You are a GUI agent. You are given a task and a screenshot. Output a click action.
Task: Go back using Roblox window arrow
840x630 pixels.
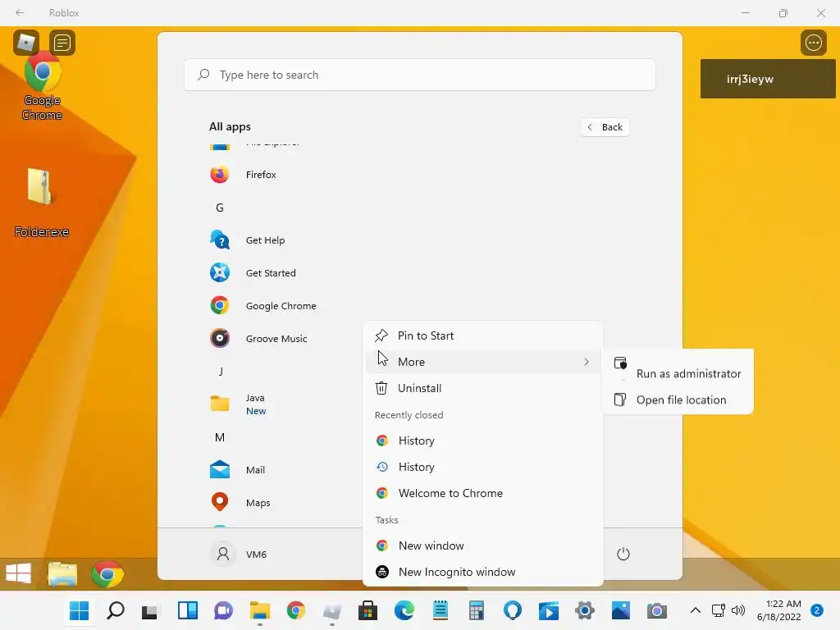(20, 12)
